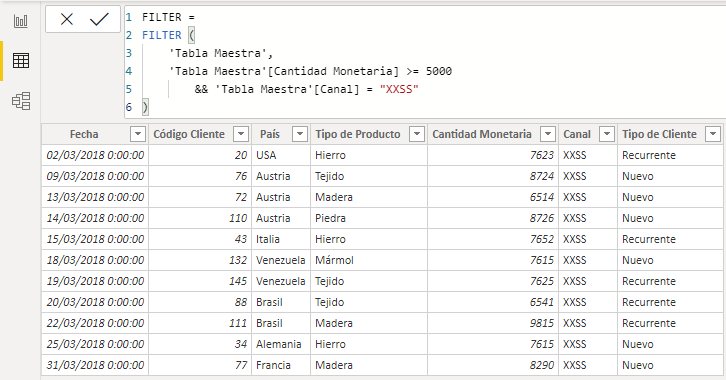
Task: Click Recurrente cell in the 02/03/2018 row
Action: (670, 156)
